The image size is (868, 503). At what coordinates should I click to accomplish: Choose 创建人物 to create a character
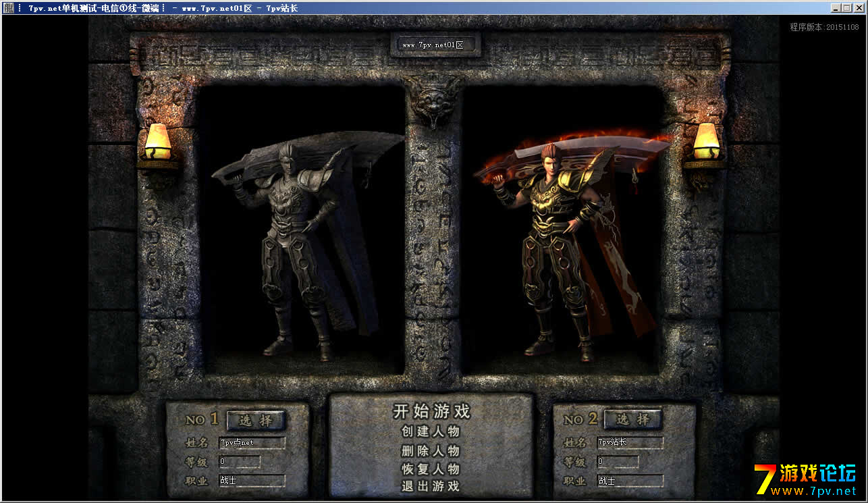(x=431, y=431)
